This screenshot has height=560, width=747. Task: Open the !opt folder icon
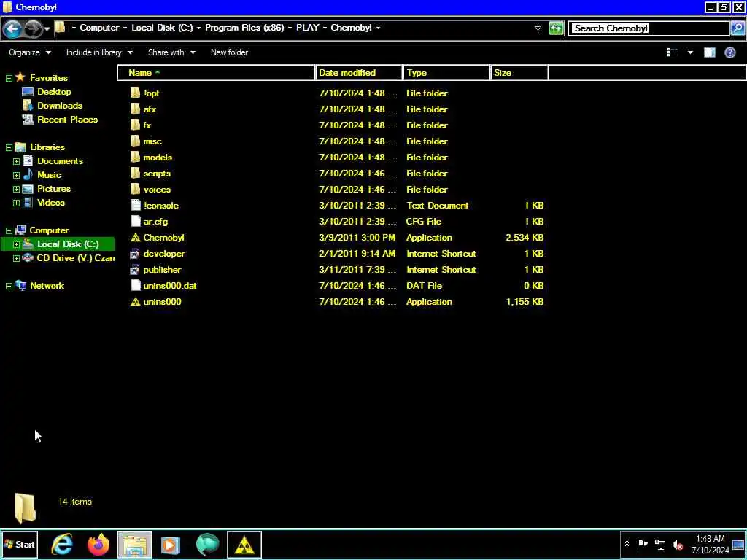click(135, 93)
